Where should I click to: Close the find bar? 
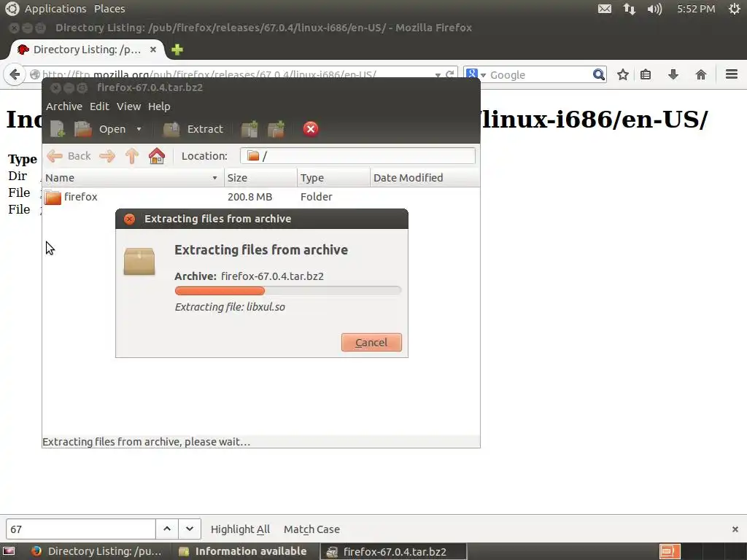735,529
